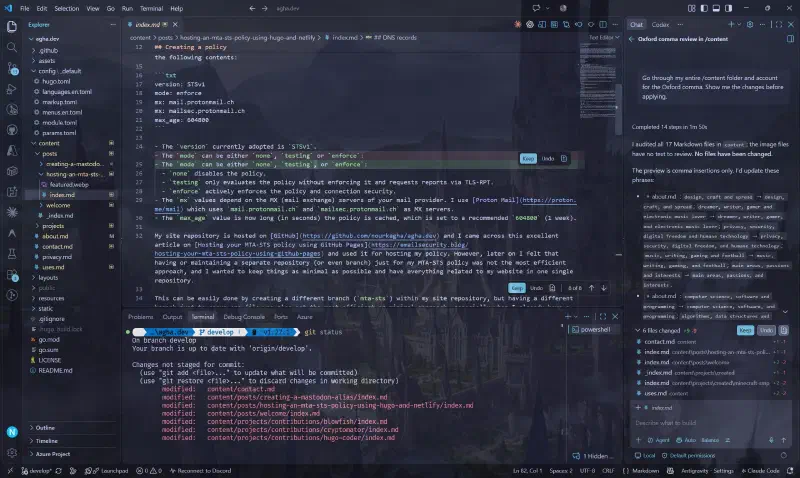Open the Explorer view in activity bar
800x478 pixels.
click(x=12, y=27)
